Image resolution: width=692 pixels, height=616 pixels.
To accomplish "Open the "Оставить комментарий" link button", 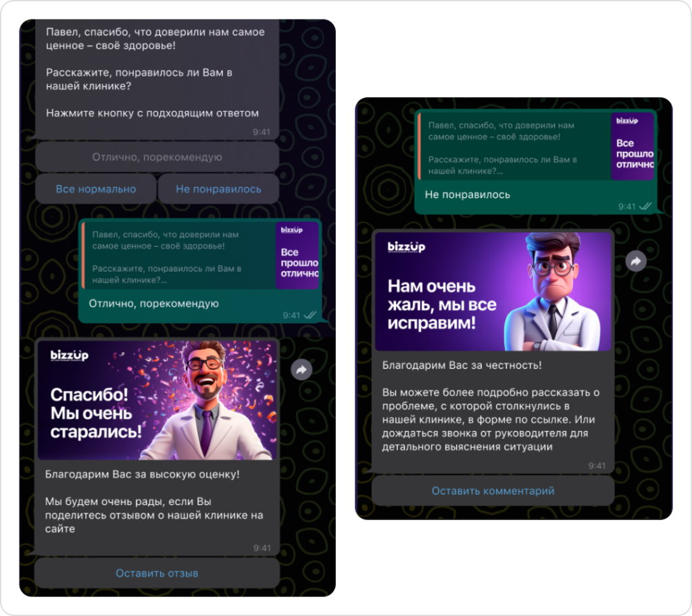I will pos(493,491).
